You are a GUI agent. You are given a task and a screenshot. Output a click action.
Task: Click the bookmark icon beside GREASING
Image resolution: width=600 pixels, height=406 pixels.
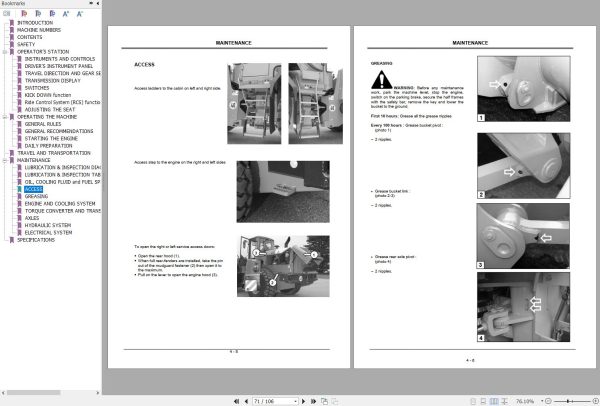(x=20, y=196)
